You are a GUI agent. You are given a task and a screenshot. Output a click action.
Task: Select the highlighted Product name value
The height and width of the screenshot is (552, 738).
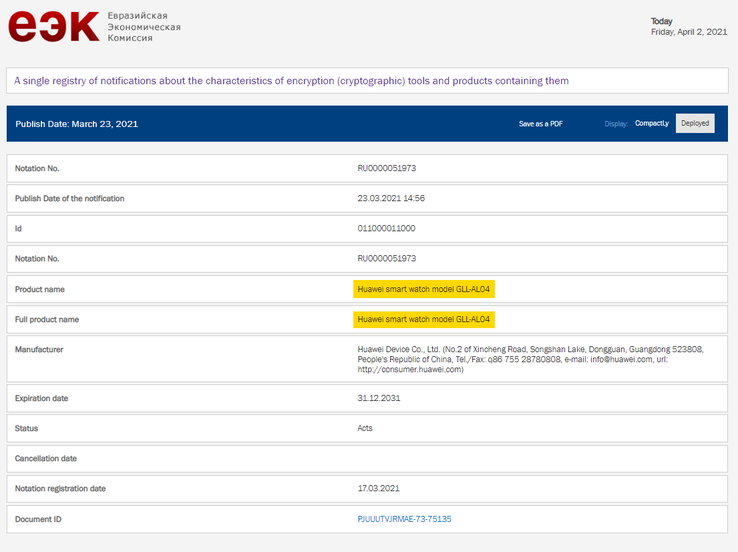pyautogui.click(x=424, y=289)
